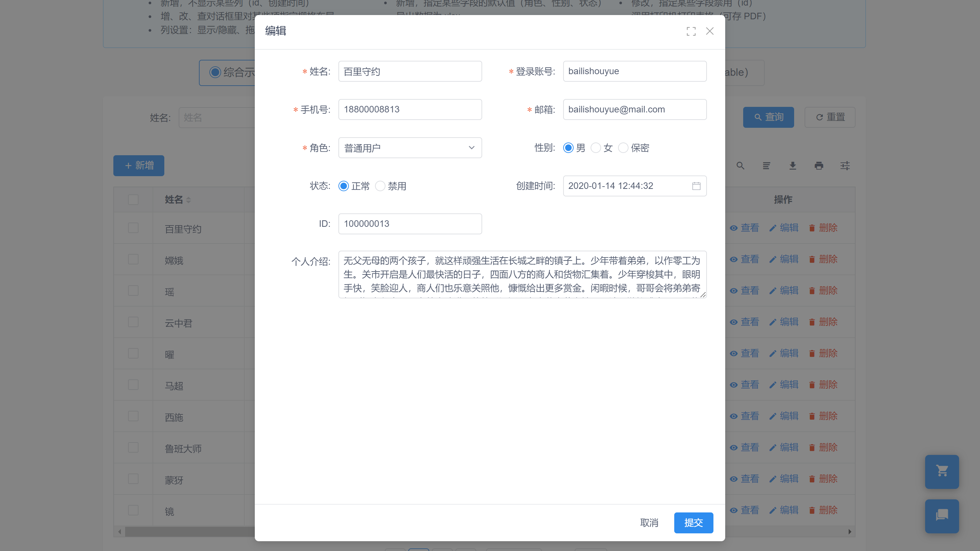Click the 重置 reset button
The height and width of the screenshot is (551, 980).
830,117
